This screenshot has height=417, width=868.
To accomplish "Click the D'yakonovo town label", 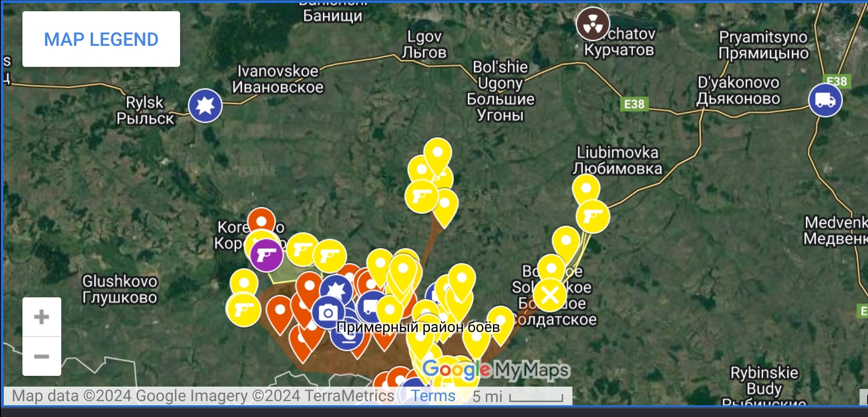I will coord(738,91).
